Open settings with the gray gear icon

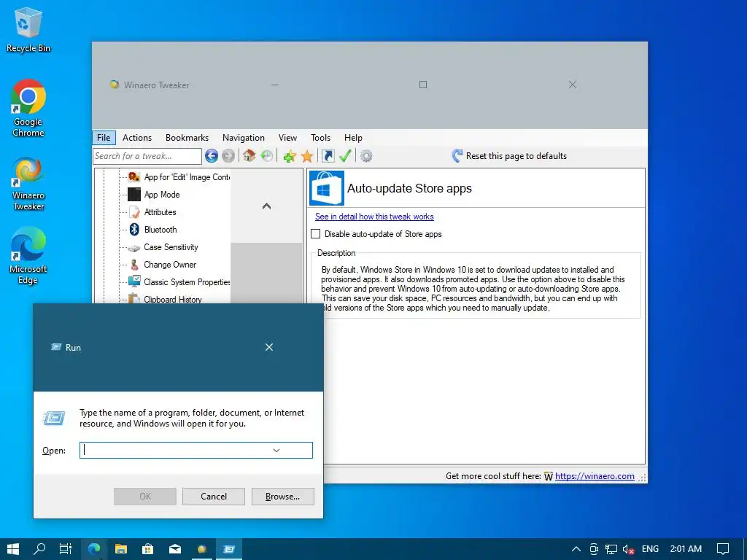pyautogui.click(x=366, y=156)
